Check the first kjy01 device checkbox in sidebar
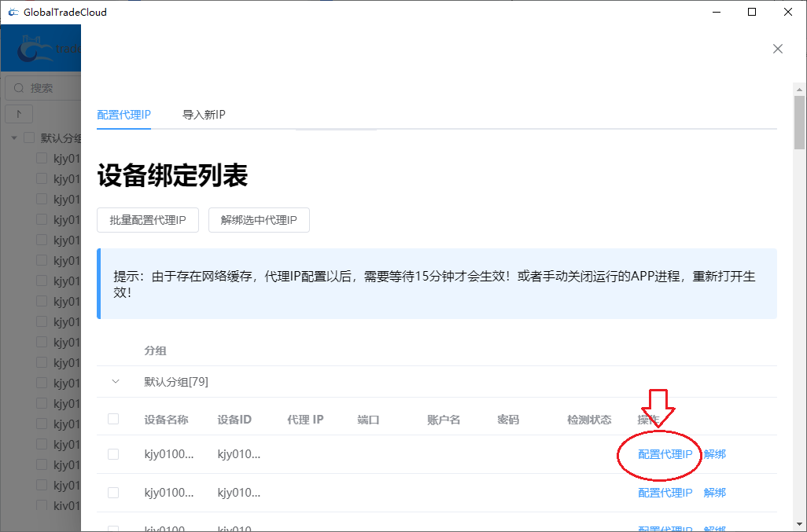 tap(41, 157)
